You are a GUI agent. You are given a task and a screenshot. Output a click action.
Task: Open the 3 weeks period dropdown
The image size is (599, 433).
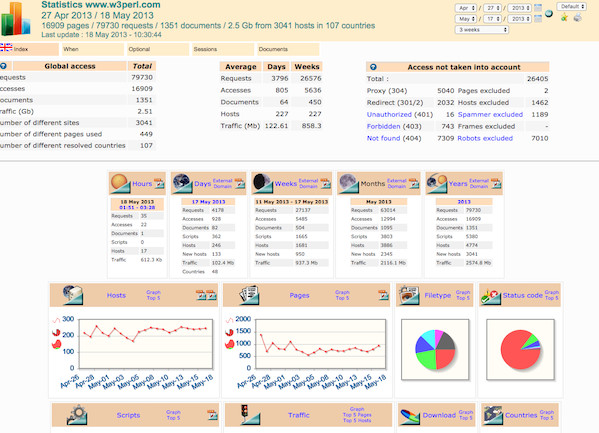[x=481, y=29]
